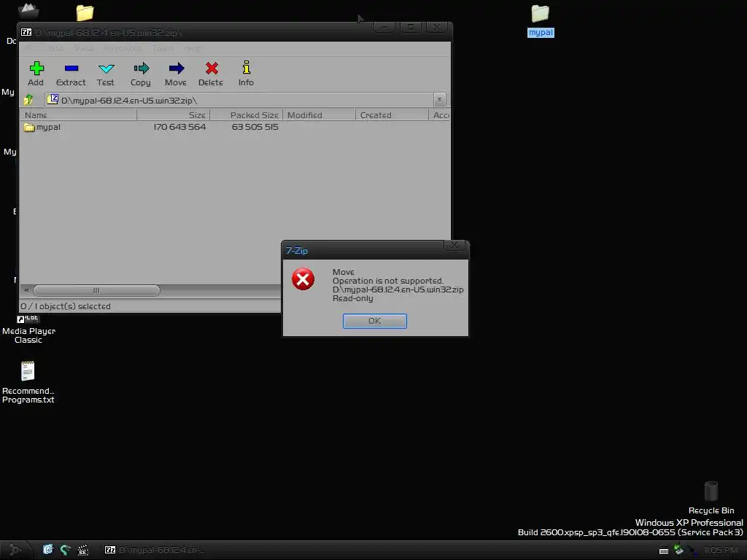Select the Recommend... Programs.txt desktop file
This screenshot has width=747, height=560.
coord(28,382)
